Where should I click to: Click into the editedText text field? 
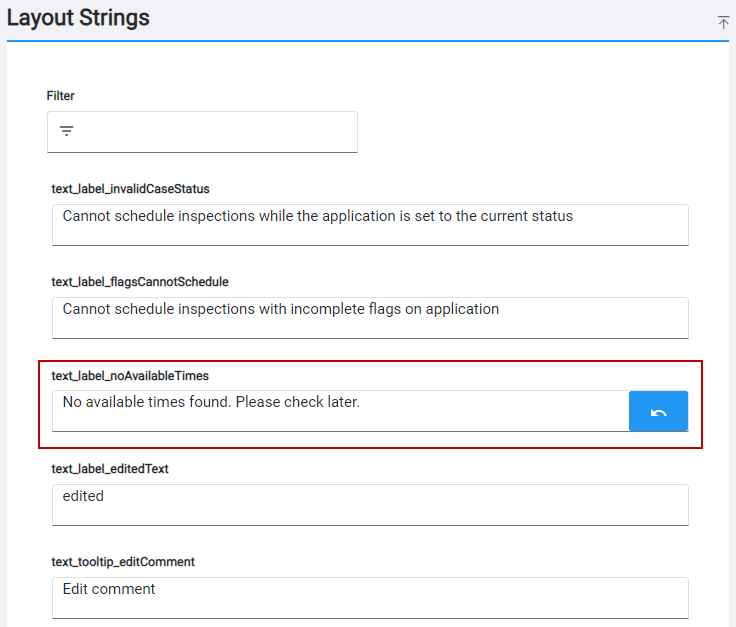click(x=370, y=505)
